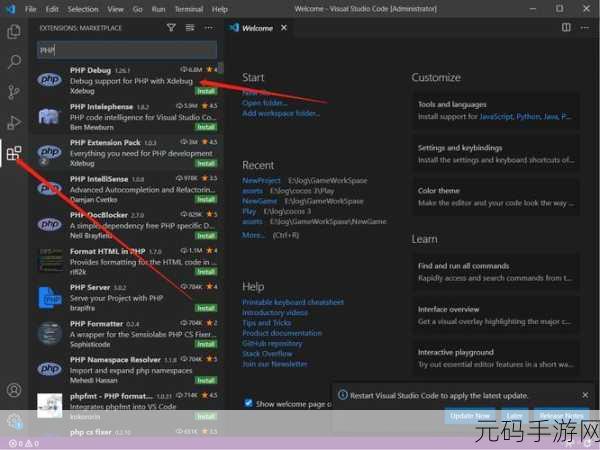The height and width of the screenshot is (450, 600).
Task: Open the Help menu
Action: click(220, 9)
